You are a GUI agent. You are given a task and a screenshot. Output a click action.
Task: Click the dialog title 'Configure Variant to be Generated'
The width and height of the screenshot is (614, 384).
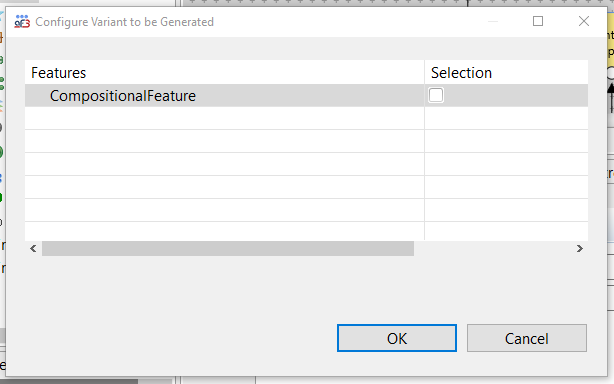[x=125, y=22]
